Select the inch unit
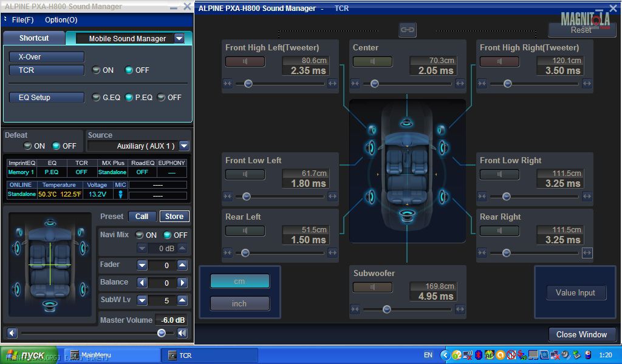 (239, 303)
